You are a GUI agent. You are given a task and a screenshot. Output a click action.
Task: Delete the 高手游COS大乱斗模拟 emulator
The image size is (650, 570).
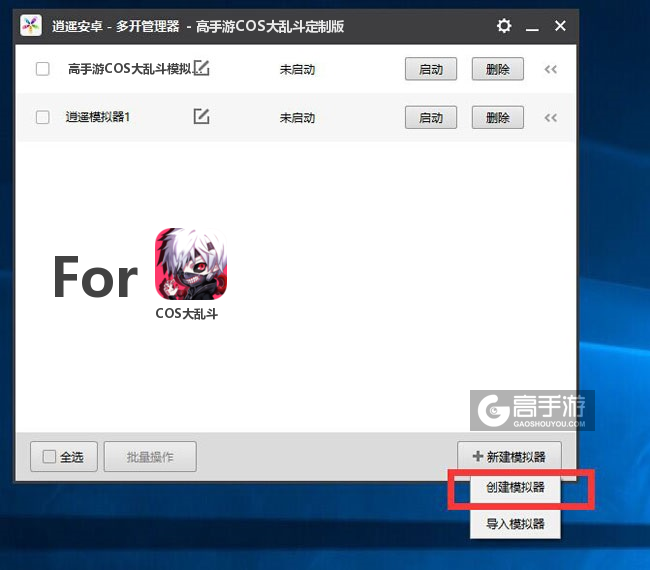pyautogui.click(x=497, y=69)
